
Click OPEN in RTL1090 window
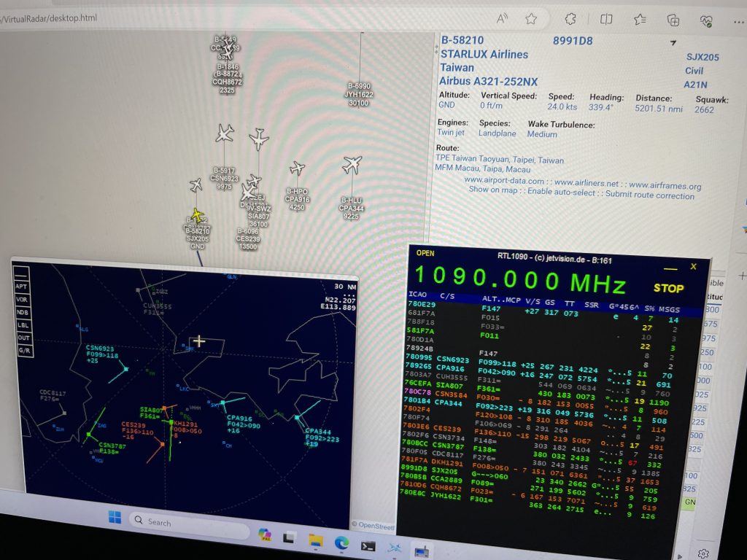pyautogui.click(x=425, y=253)
